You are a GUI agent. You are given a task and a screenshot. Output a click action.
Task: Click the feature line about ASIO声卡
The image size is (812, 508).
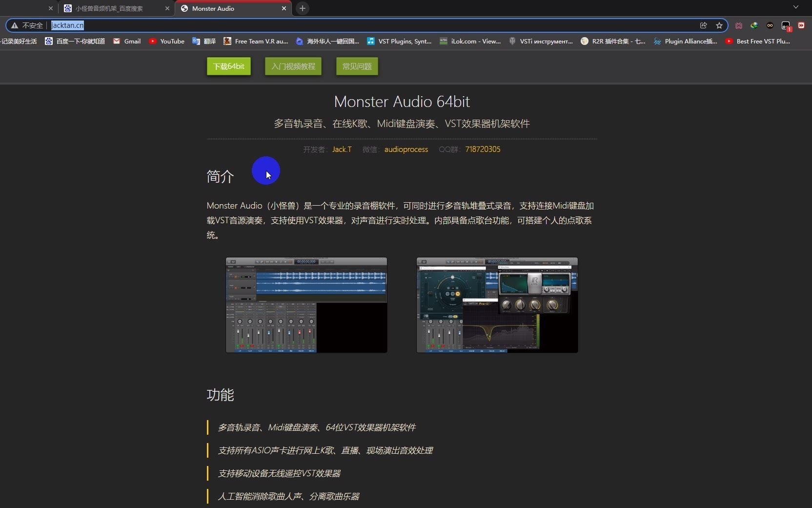coord(325,450)
